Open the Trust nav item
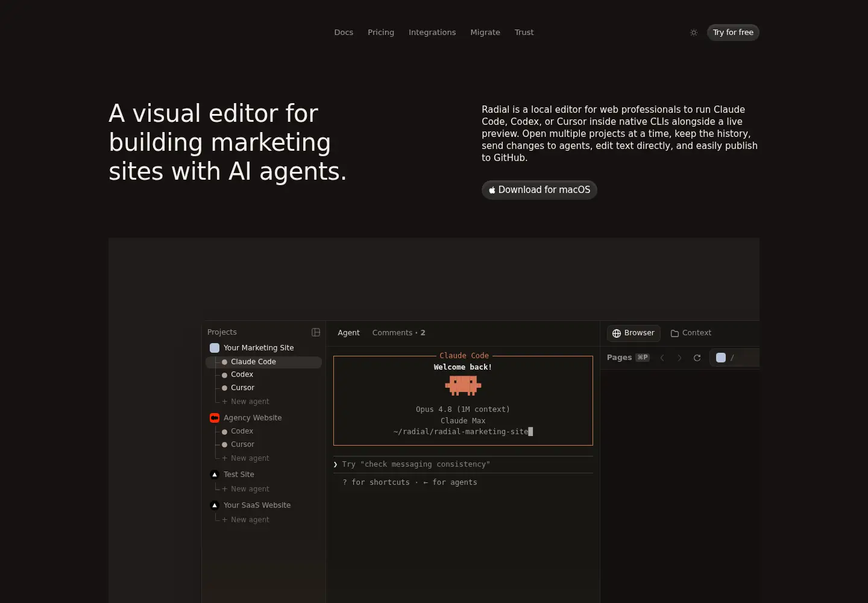This screenshot has width=868, height=603. click(x=524, y=33)
